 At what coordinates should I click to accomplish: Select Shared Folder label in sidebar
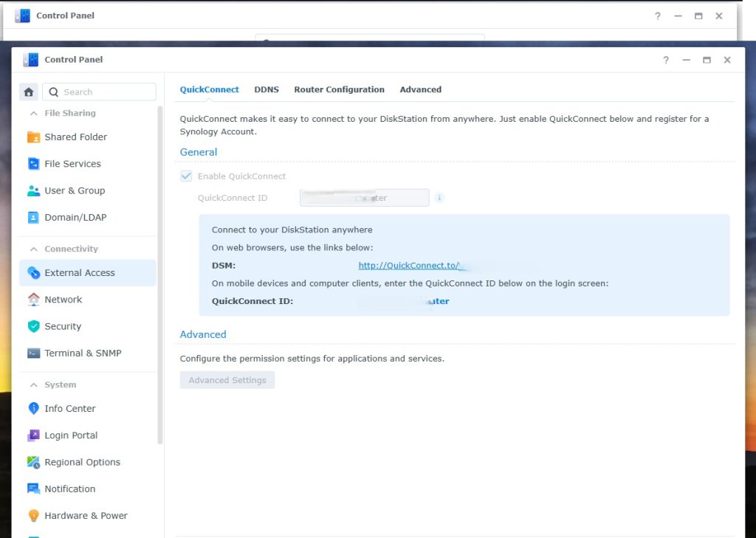point(76,137)
